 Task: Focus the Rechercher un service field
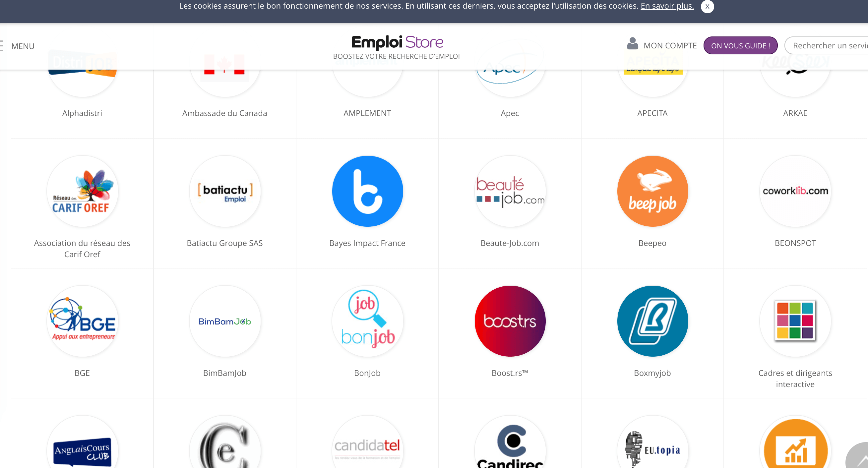tap(826, 45)
